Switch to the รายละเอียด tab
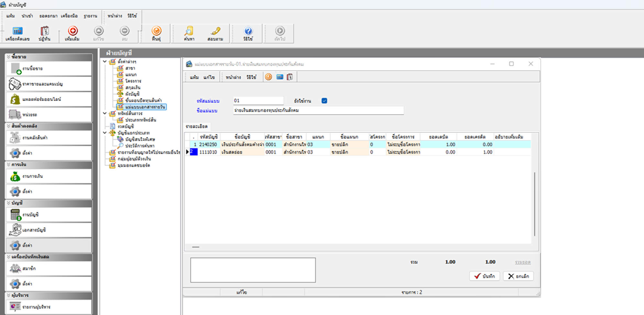This screenshot has height=315, width=644. pyautogui.click(x=197, y=126)
